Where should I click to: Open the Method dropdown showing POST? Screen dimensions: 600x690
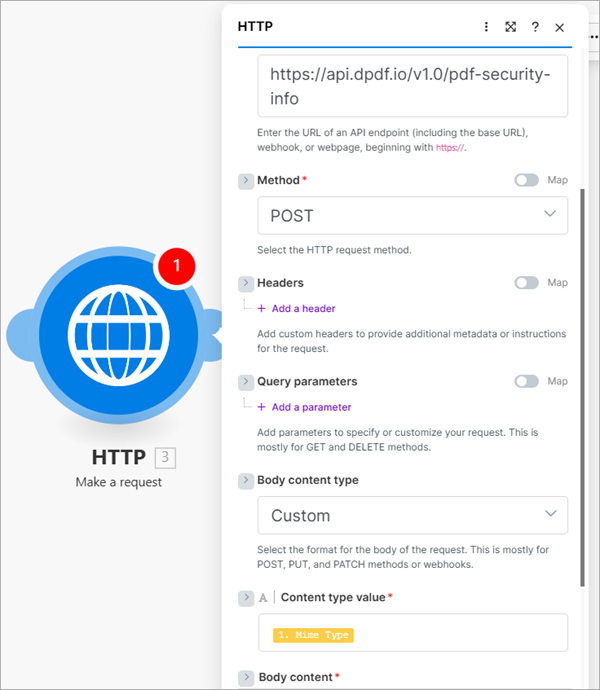click(x=412, y=215)
